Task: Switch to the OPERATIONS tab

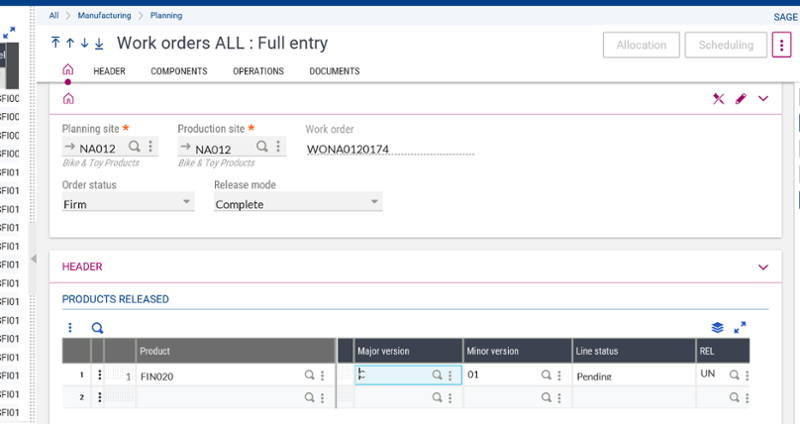Action: point(258,71)
